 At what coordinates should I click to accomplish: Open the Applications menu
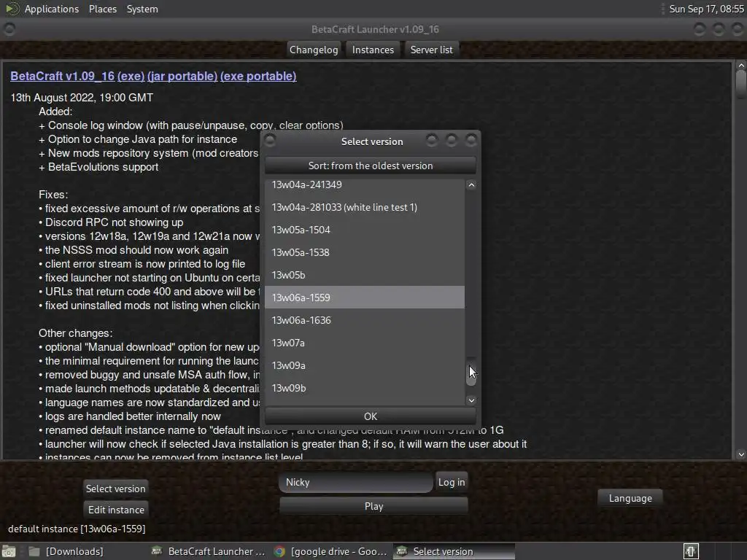coord(52,9)
